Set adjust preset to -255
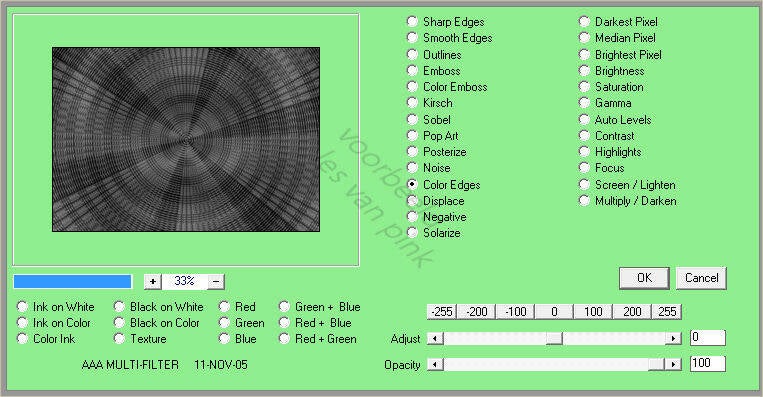Viewport: 763px width, 397px height. point(442,311)
